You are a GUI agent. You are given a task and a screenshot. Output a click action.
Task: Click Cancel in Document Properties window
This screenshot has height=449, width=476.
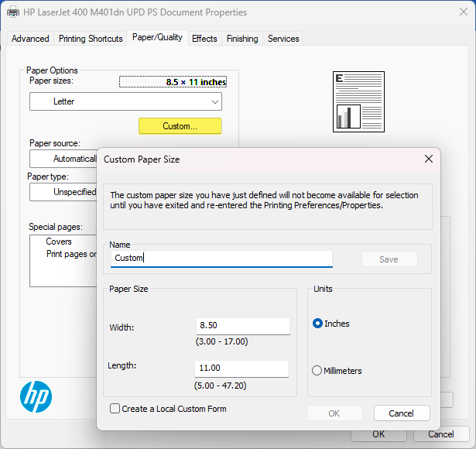pos(441,434)
